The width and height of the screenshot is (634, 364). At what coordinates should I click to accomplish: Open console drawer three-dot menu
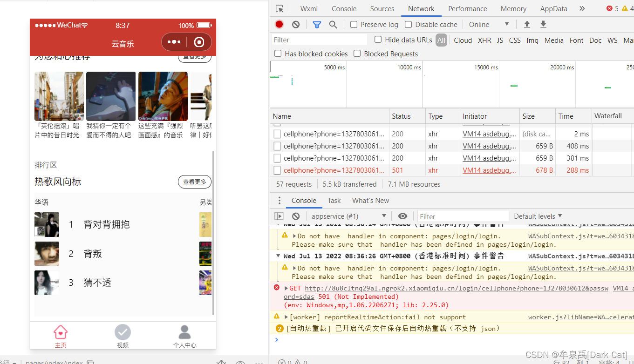(280, 201)
